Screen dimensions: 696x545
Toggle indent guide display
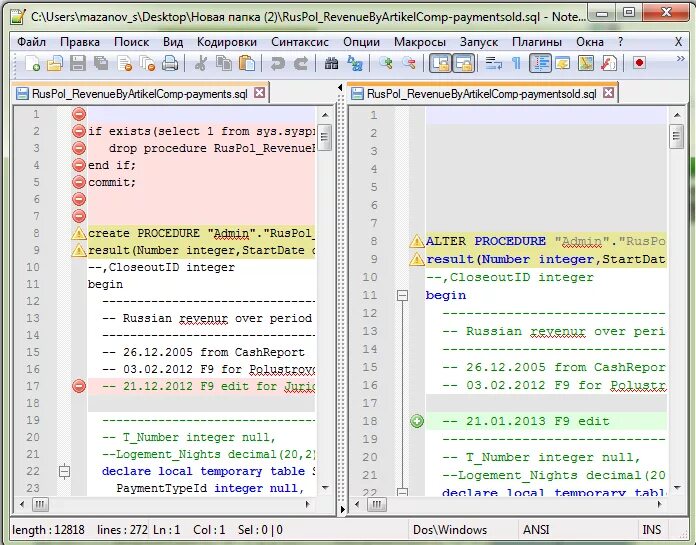(x=540, y=63)
